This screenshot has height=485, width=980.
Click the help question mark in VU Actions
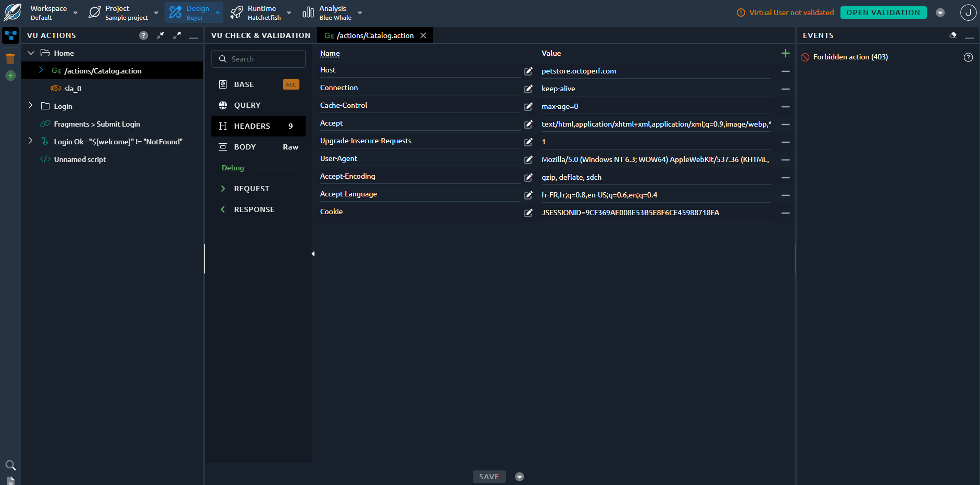[x=143, y=35]
